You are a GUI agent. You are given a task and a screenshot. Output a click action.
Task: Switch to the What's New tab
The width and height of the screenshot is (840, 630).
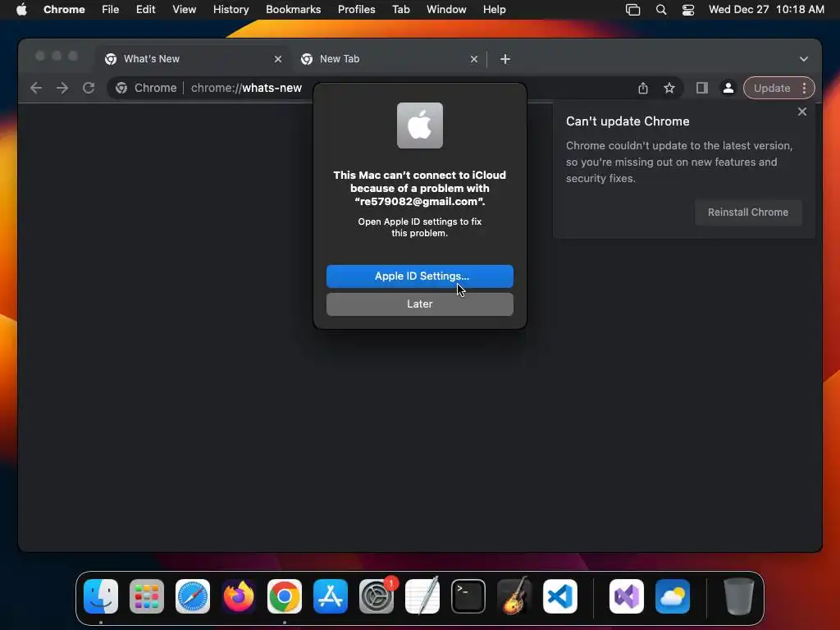tap(193, 59)
